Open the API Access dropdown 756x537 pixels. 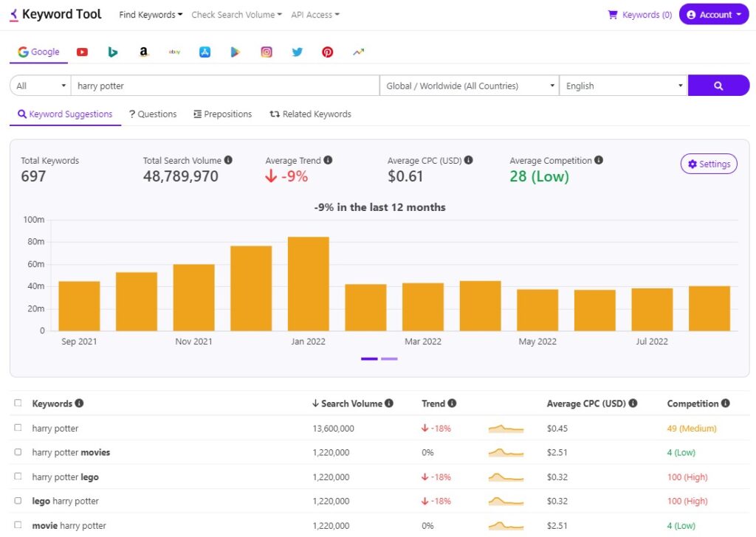(x=315, y=15)
